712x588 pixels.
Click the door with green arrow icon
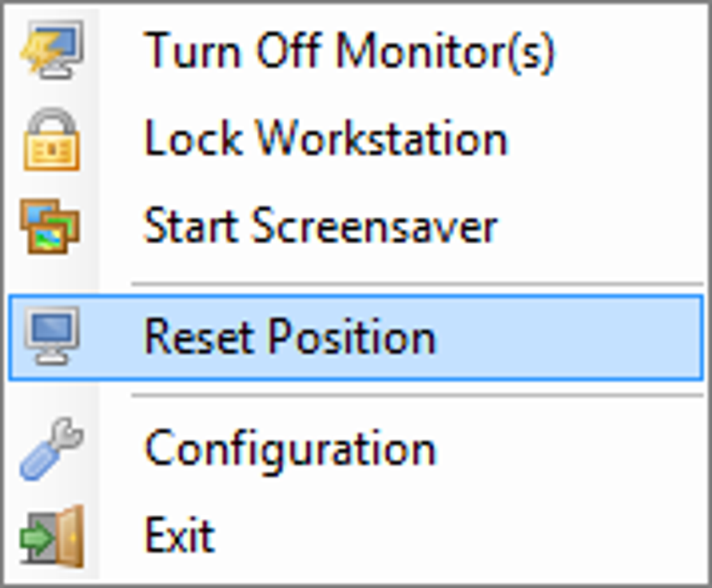pyautogui.click(x=52, y=536)
